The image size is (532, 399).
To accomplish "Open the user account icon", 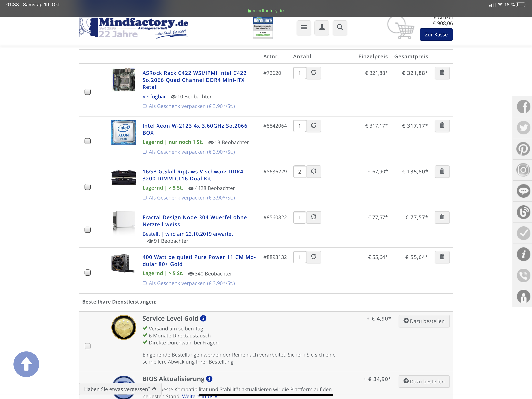I will 322,27.
